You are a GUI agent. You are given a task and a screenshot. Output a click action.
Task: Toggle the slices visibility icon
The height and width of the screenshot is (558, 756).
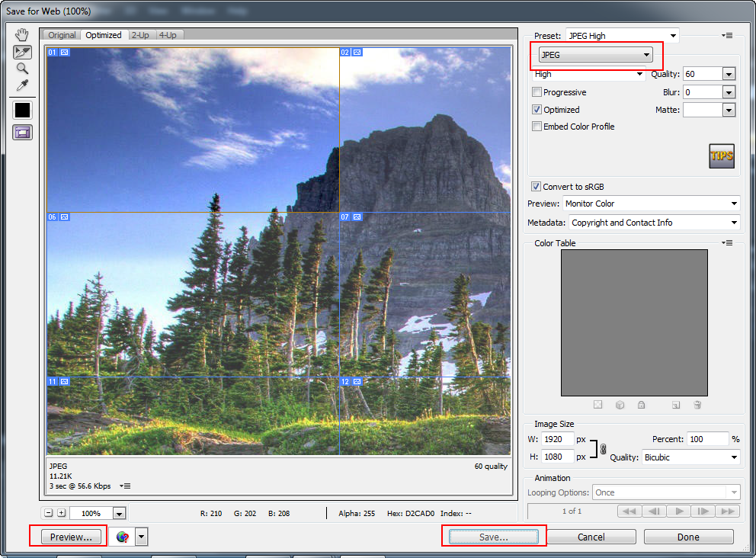click(x=21, y=132)
